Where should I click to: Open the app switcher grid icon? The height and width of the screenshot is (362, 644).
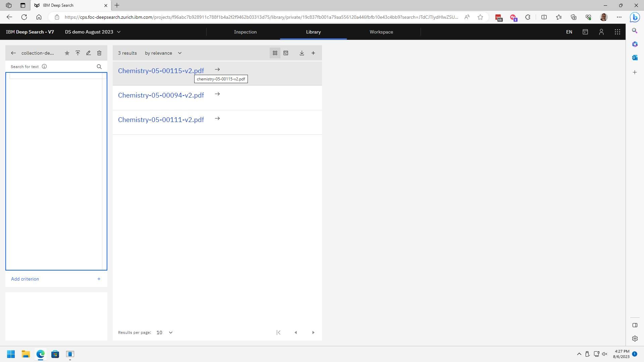(618, 32)
